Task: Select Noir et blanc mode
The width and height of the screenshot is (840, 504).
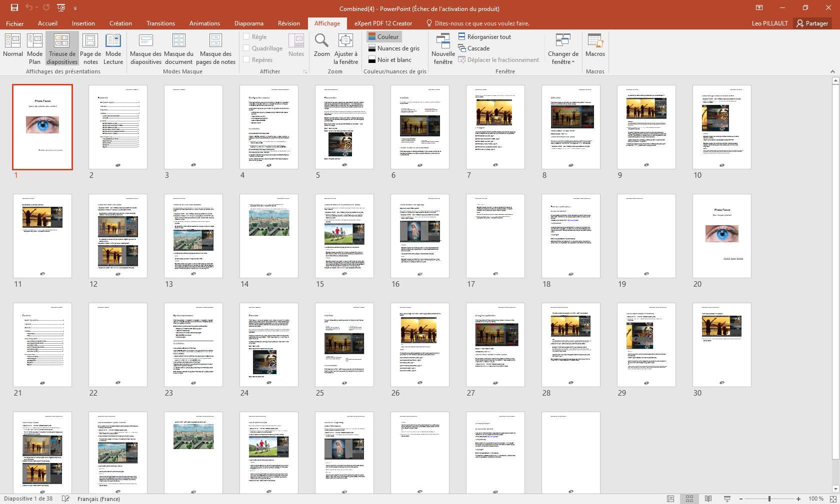Action: [390, 59]
